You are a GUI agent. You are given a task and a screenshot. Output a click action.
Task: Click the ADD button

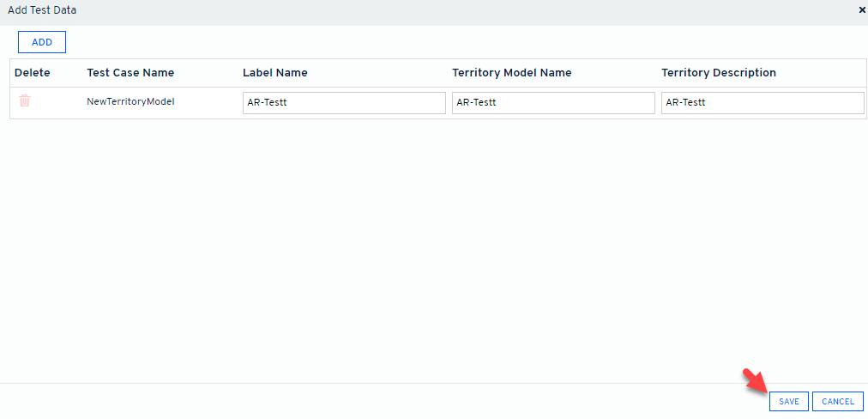[42, 42]
